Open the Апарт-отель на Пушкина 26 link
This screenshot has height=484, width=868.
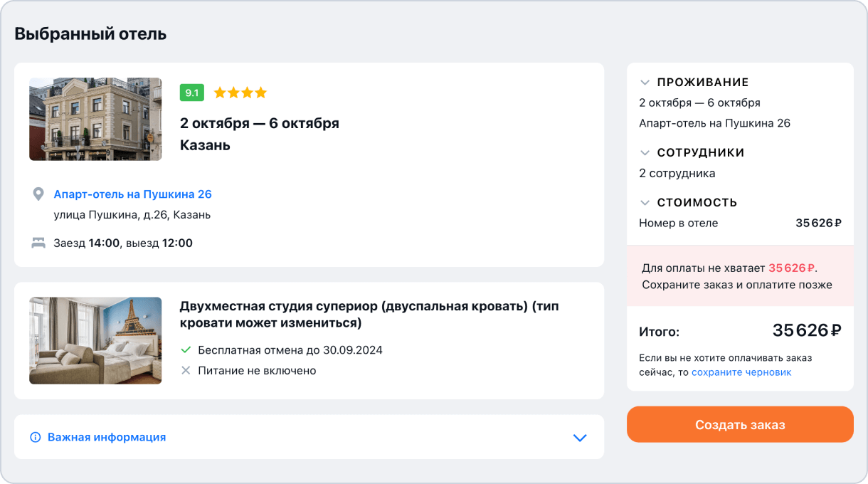pyautogui.click(x=133, y=194)
